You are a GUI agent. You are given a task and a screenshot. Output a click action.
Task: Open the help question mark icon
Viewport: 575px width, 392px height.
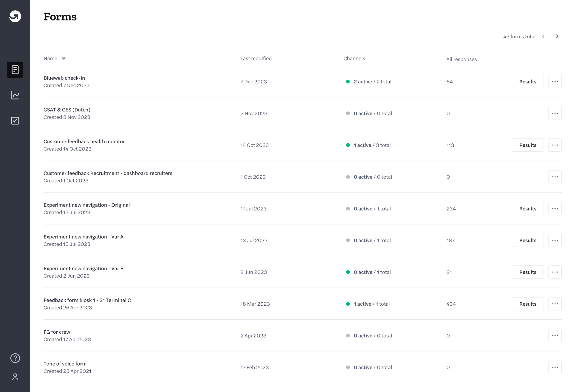coord(15,358)
